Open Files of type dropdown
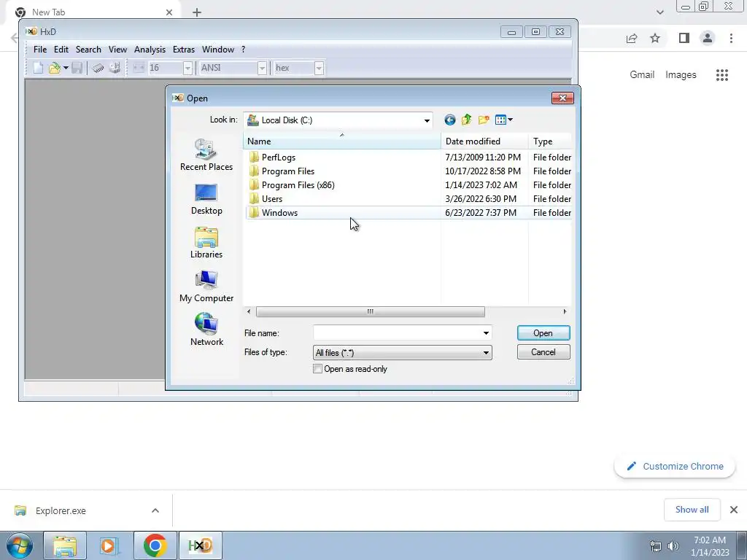This screenshot has height=560, width=747. point(403,352)
